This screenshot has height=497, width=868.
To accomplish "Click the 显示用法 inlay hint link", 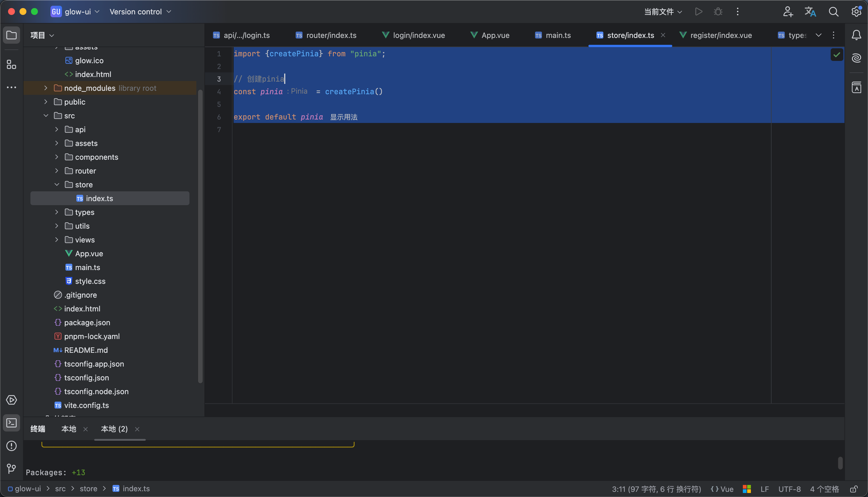I will click(344, 117).
